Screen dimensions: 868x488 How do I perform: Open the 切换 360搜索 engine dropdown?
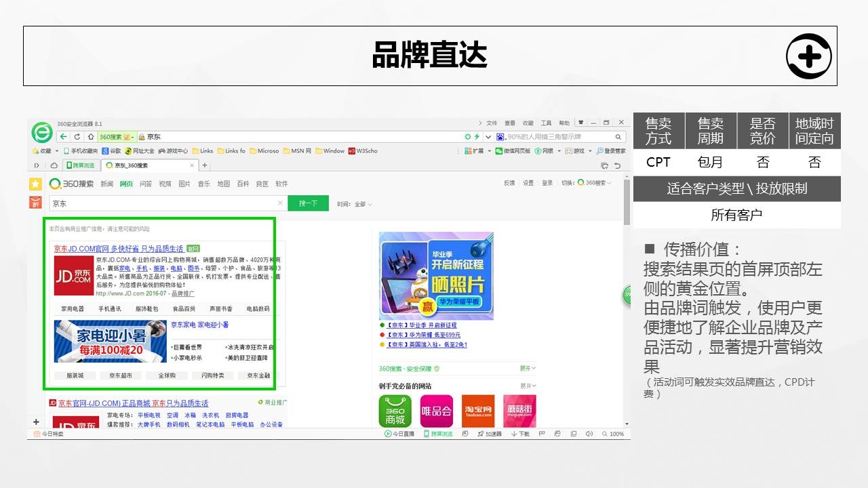[594, 183]
